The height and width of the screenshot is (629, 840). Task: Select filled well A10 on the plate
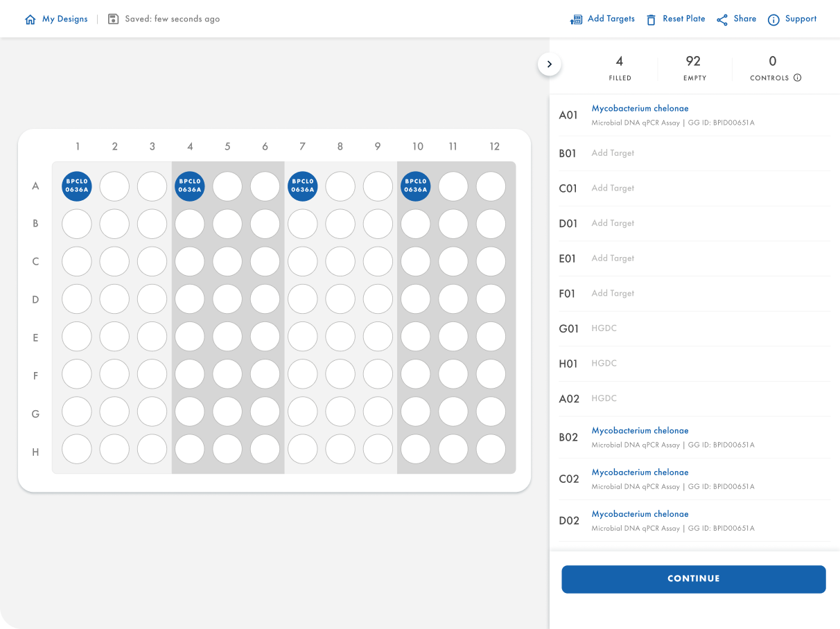coord(415,186)
